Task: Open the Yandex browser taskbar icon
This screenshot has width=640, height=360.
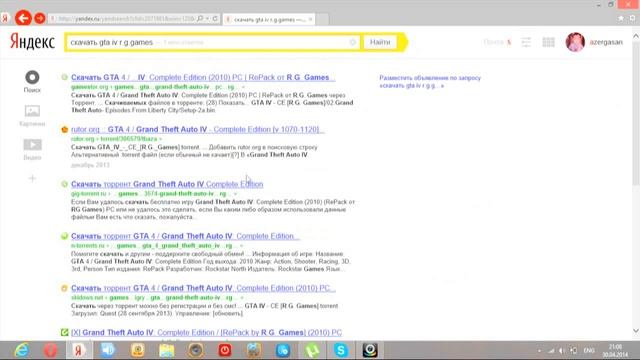Action: (x=79, y=350)
